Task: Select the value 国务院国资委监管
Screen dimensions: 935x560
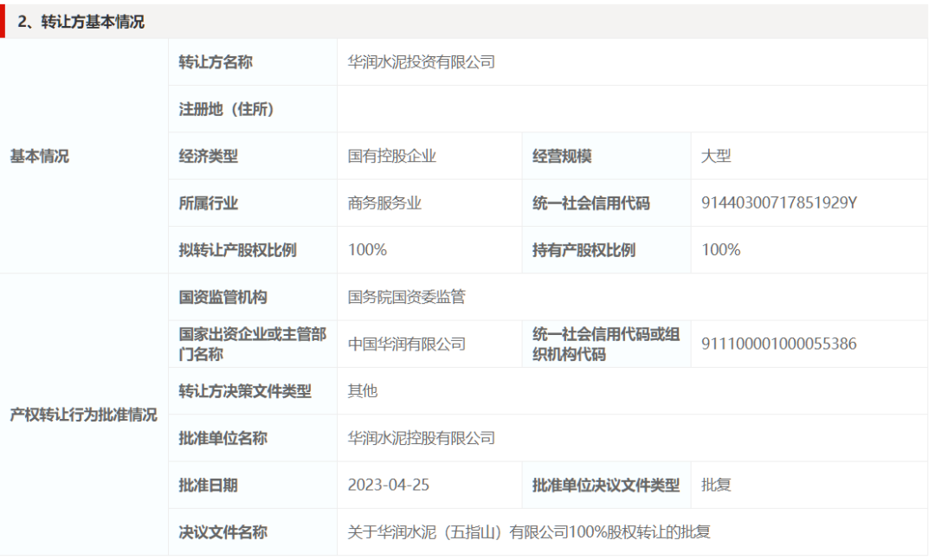Action: tap(407, 297)
